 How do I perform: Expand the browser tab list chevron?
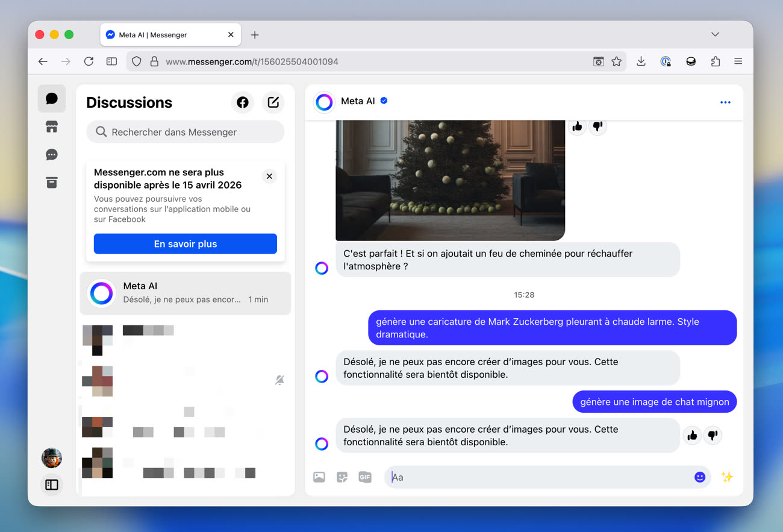point(715,34)
